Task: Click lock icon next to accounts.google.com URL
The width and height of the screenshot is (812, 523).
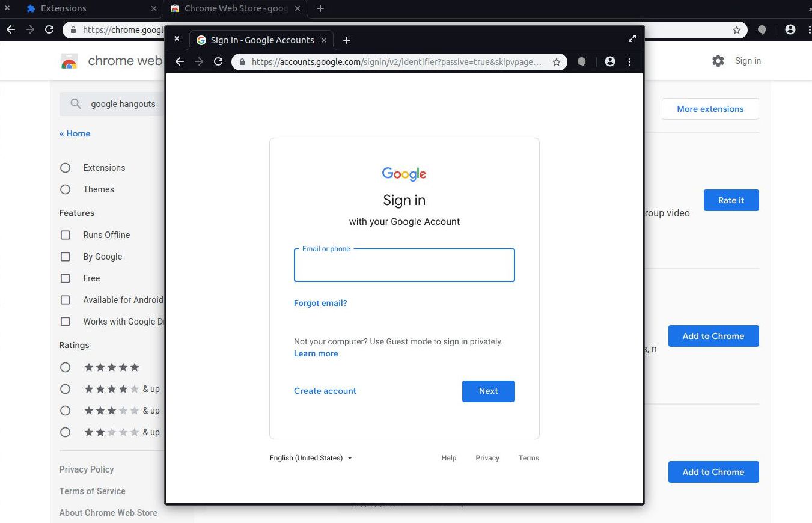Action: point(242,61)
